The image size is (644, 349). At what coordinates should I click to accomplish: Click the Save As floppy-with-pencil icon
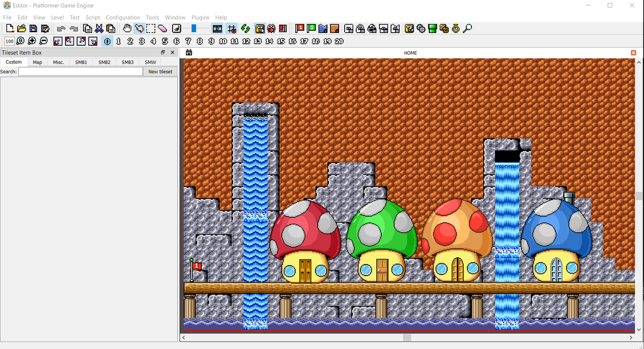click(45, 29)
